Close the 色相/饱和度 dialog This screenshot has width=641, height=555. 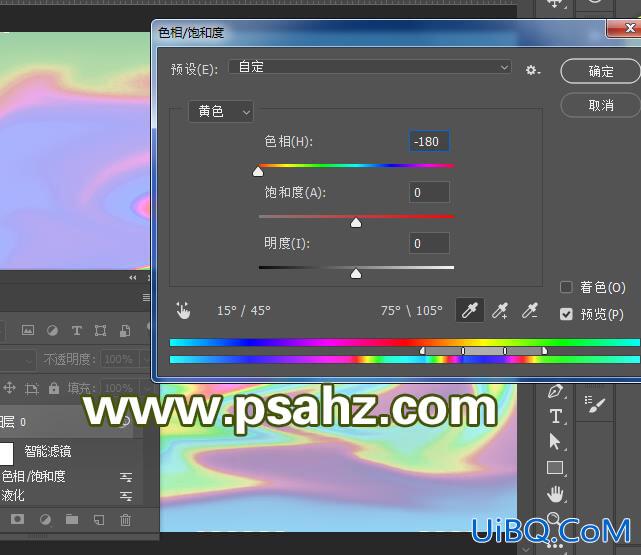(x=624, y=28)
